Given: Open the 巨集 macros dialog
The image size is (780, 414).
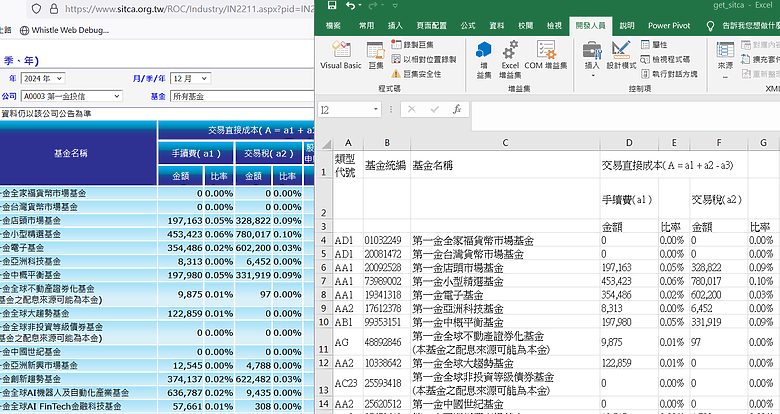Looking at the screenshot, I should (376, 56).
